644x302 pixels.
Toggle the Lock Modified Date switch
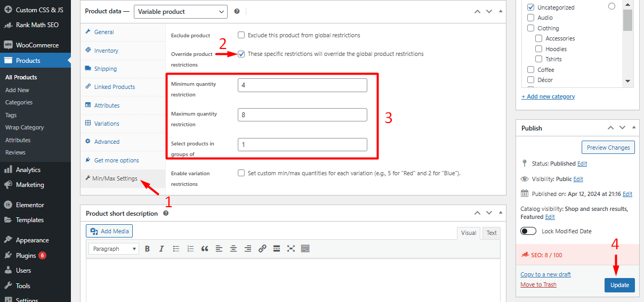tap(528, 231)
